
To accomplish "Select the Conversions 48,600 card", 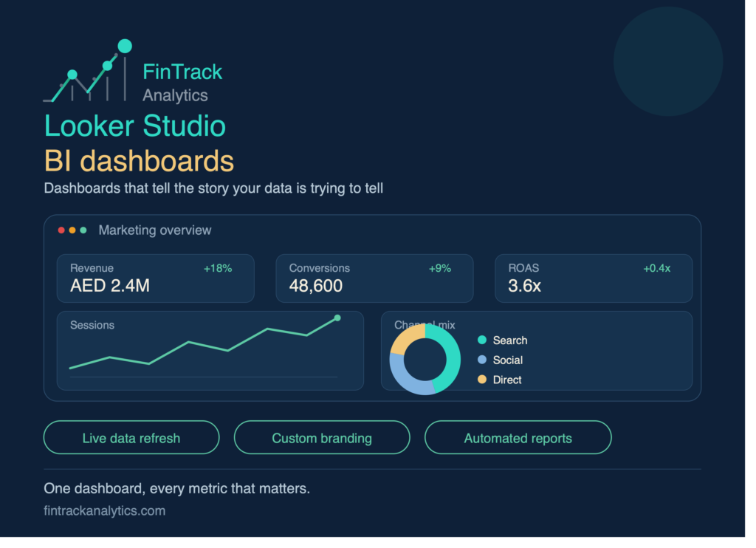I will click(x=374, y=278).
